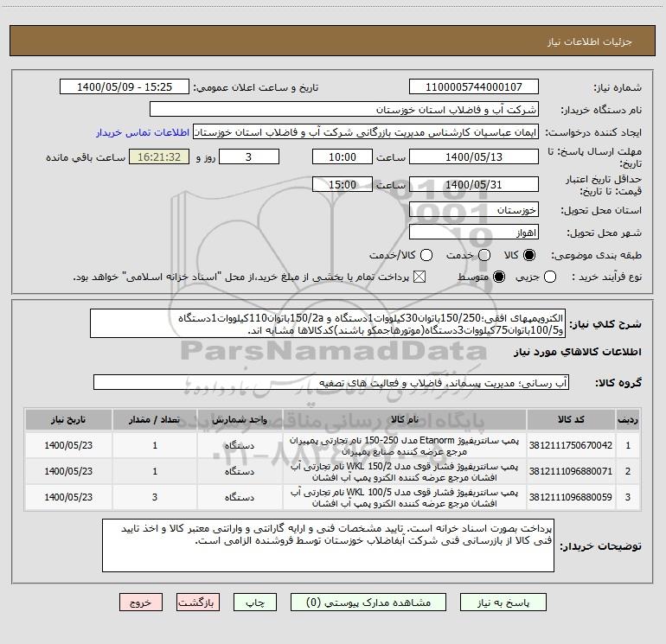Open مشاهده مدارک پیوستی (0) button

pos(368,603)
